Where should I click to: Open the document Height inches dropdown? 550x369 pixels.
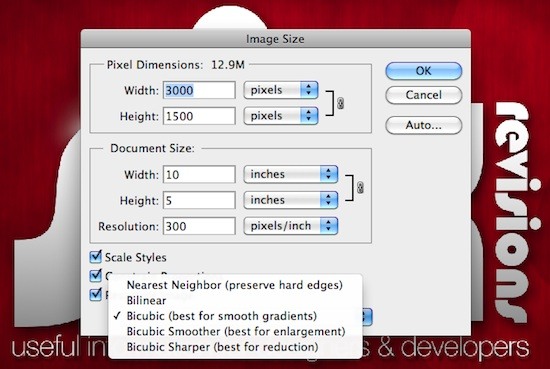click(290, 200)
